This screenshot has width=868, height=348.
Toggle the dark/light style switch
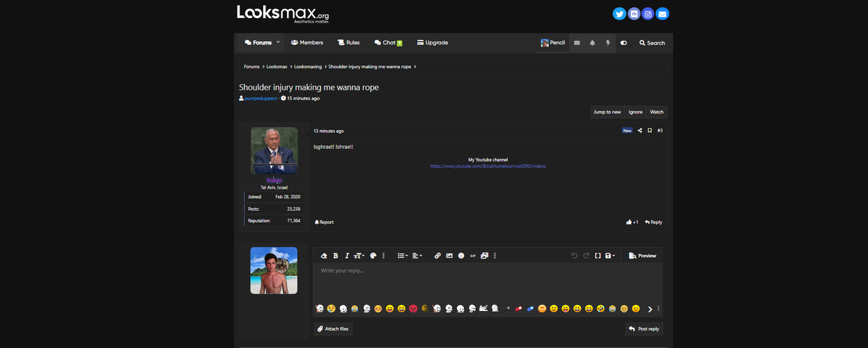tap(623, 43)
